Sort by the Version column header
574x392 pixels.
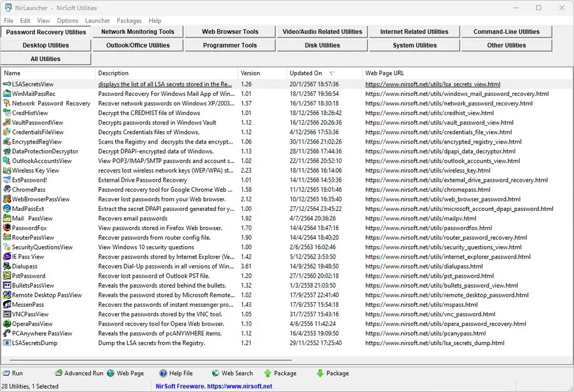(x=262, y=73)
